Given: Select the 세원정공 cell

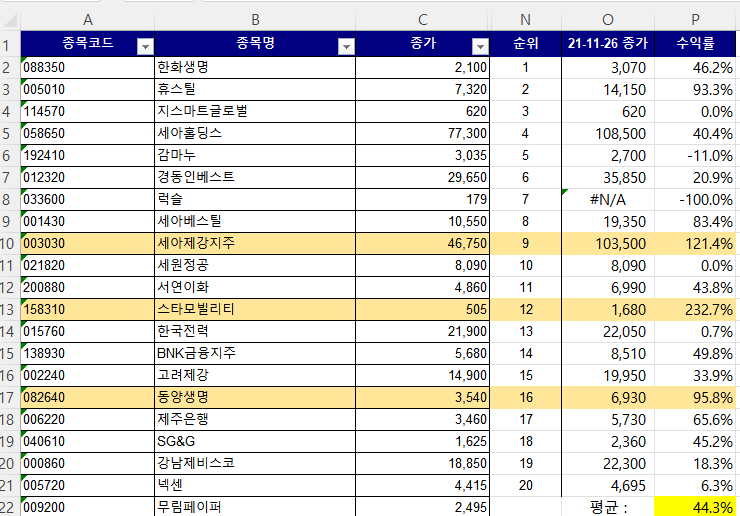Looking at the screenshot, I should pyautogui.click(x=255, y=265).
